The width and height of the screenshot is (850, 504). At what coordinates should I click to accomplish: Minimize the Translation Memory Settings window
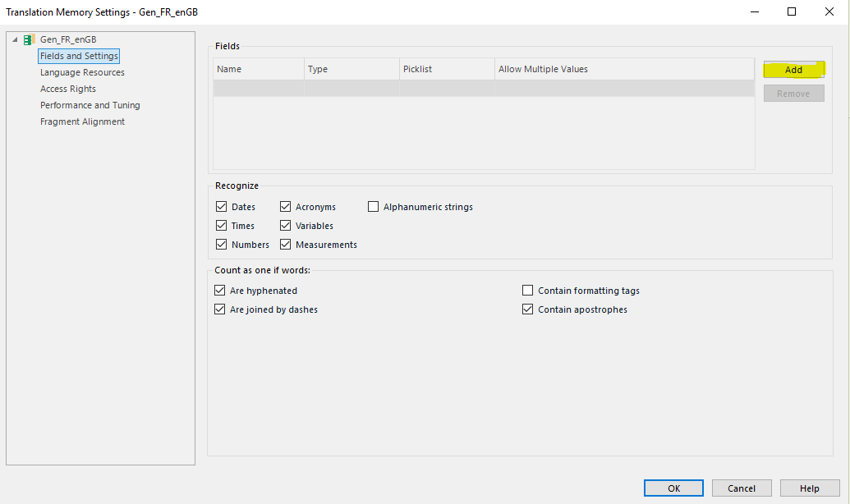tap(754, 12)
